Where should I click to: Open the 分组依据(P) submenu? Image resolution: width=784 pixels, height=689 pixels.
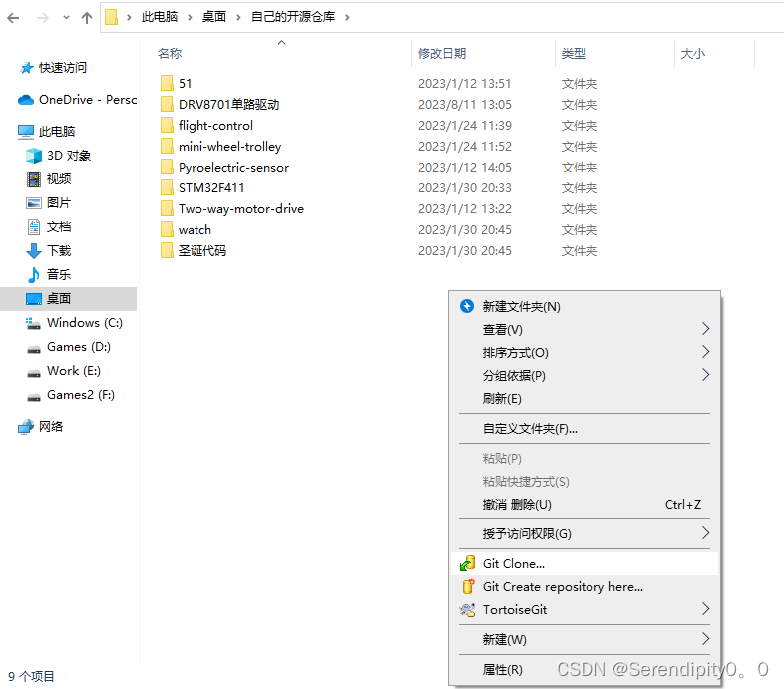click(x=584, y=376)
